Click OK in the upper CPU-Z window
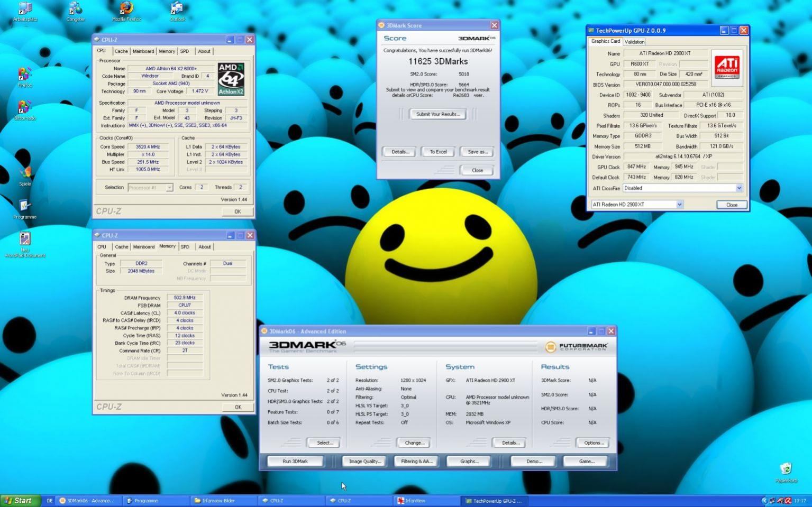This screenshot has height=507, width=812. coord(238,211)
